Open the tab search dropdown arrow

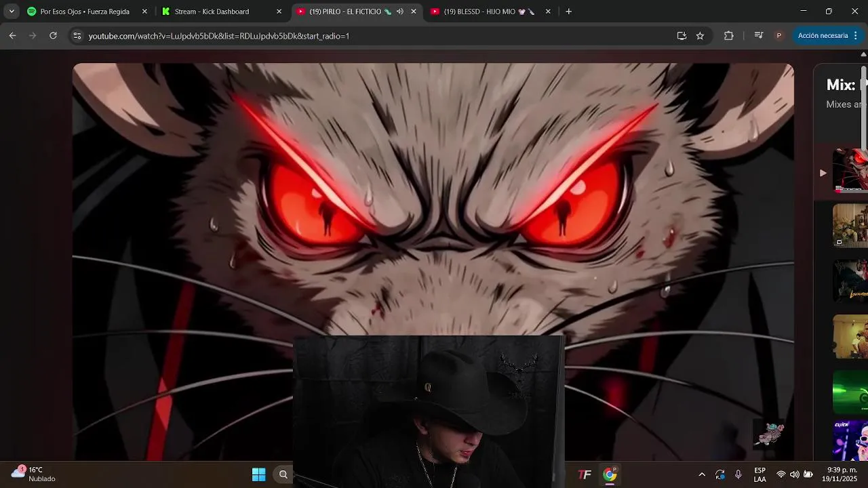[x=12, y=12]
